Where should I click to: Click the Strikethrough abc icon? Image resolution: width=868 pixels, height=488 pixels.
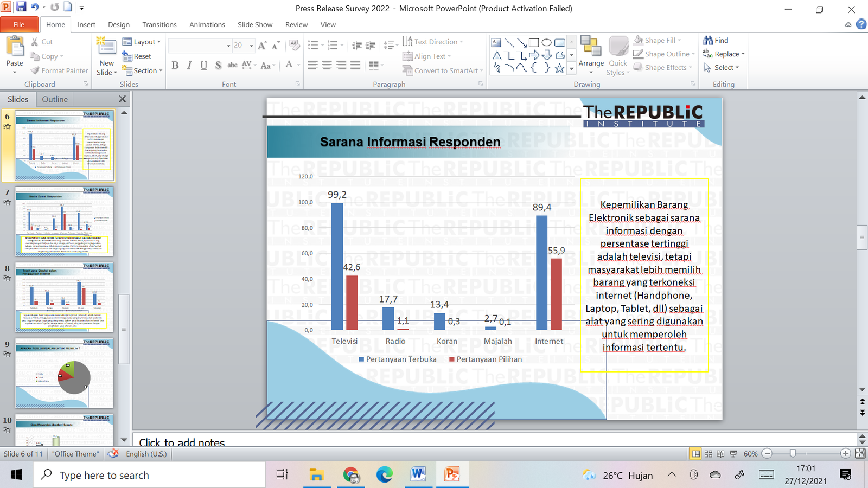click(x=232, y=65)
